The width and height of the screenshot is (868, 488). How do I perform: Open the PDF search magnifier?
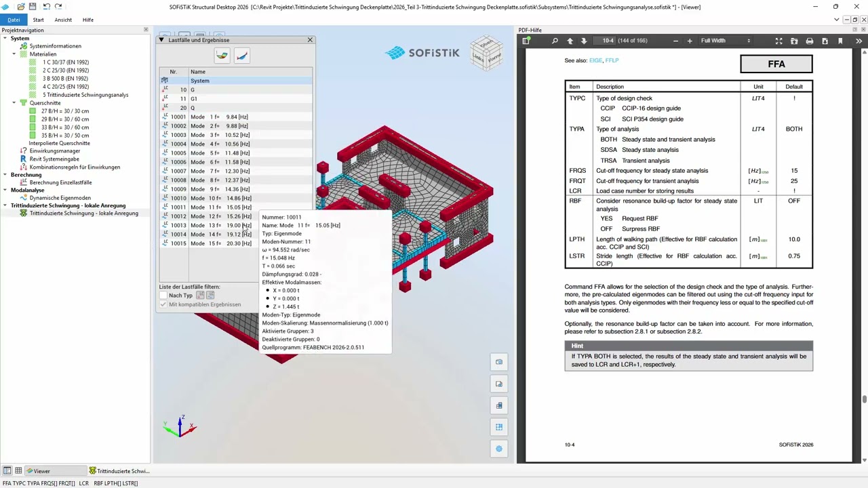tap(555, 41)
